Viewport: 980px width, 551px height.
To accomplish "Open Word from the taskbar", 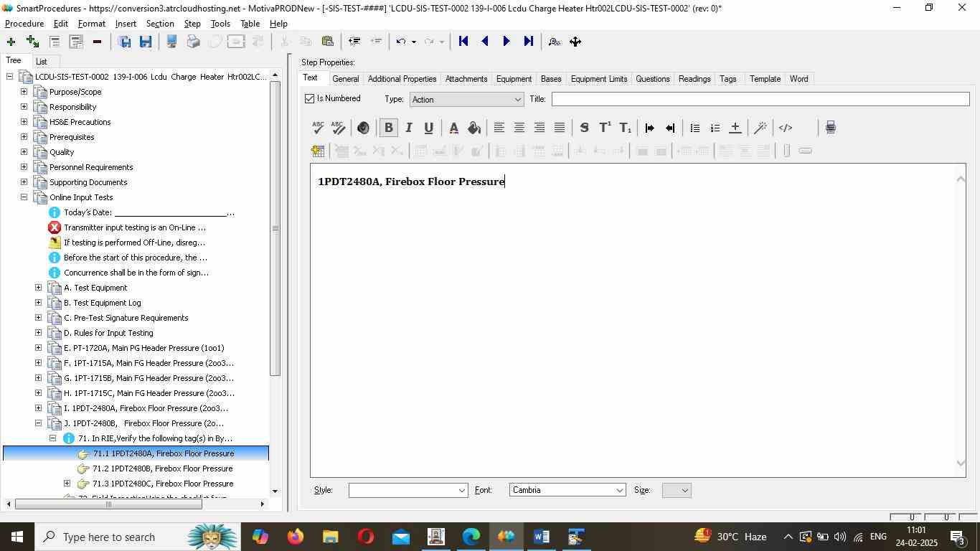I will coord(542,537).
